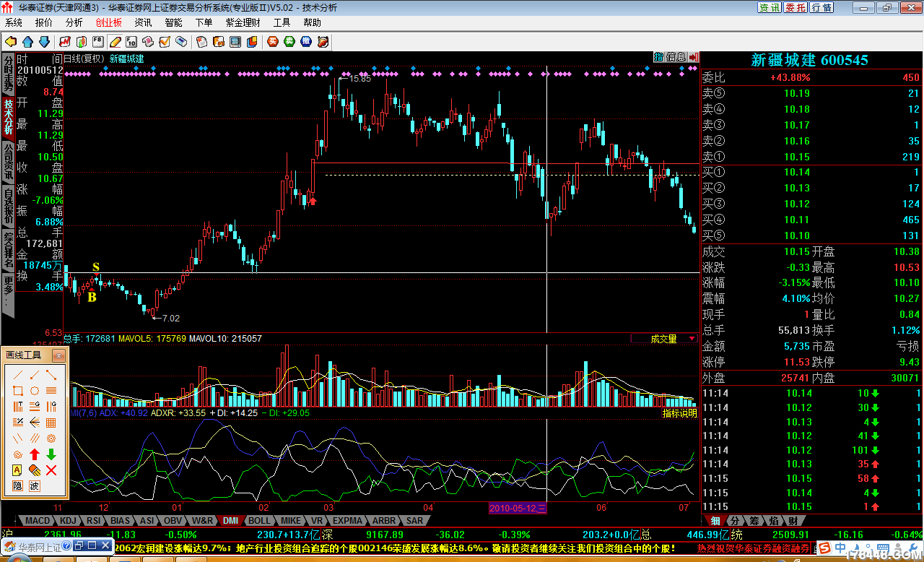Switch to the SAR indicator tab

tap(415, 520)
